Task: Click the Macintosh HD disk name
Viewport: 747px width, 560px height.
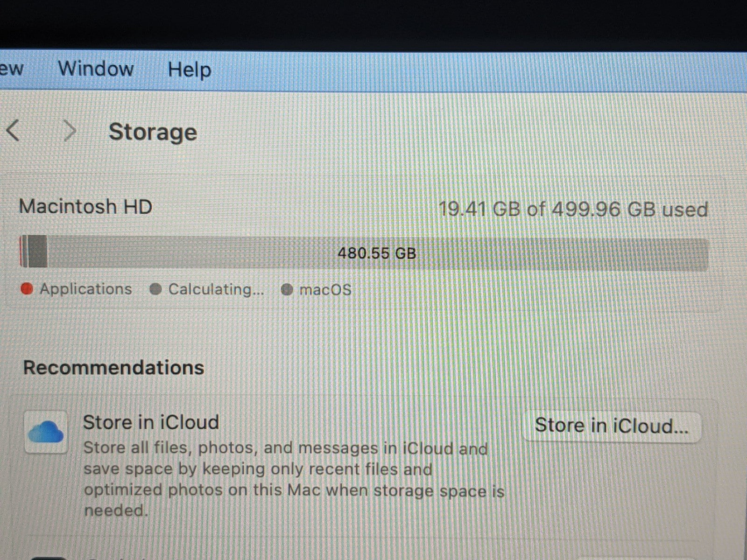Action: pyautogui.click(x=85, y=206)
